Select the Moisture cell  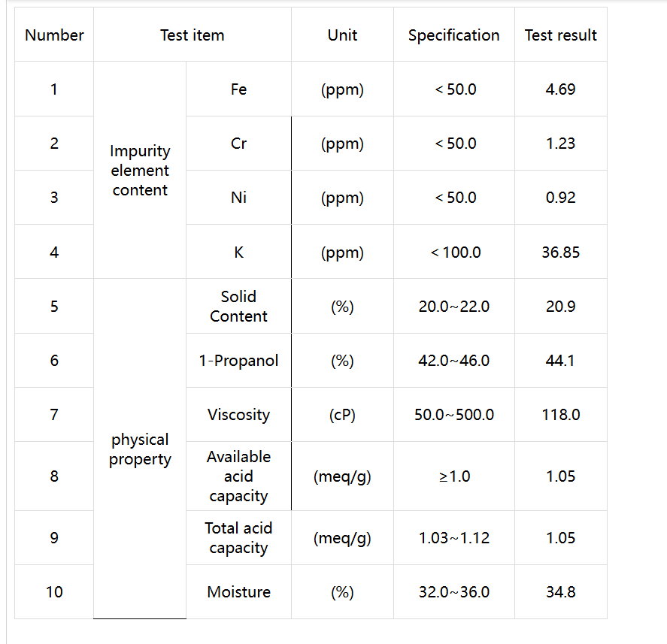coord(238,591)
